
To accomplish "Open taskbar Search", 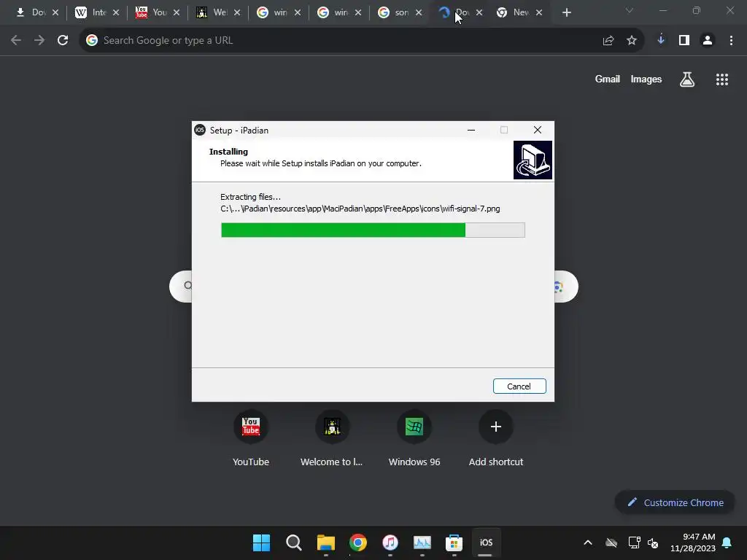I will tap(293, 542).
